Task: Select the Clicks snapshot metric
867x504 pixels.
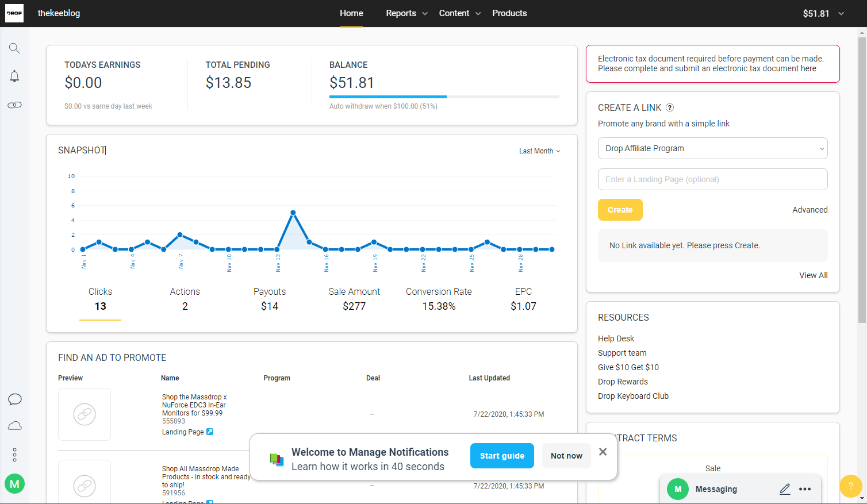Action: [100, 299]
